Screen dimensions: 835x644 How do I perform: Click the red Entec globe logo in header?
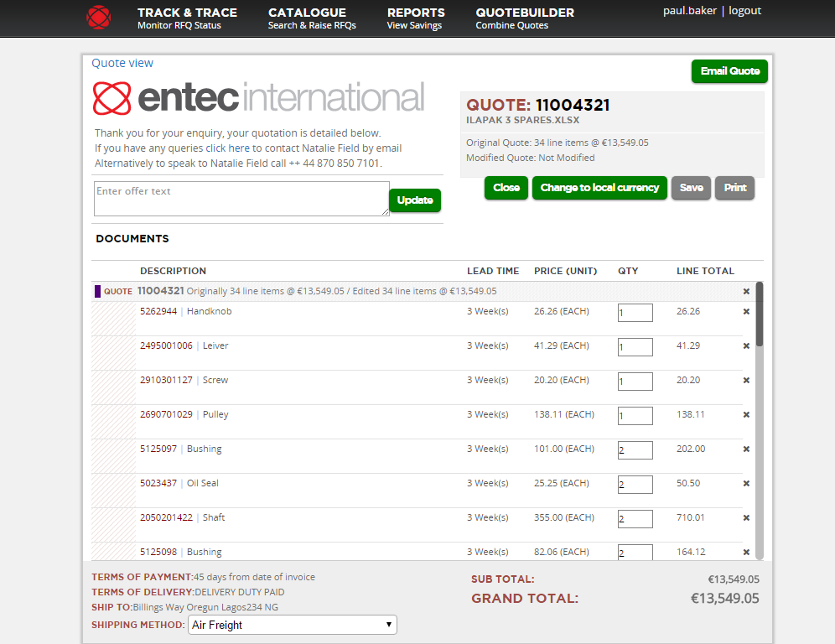[99, 18]
